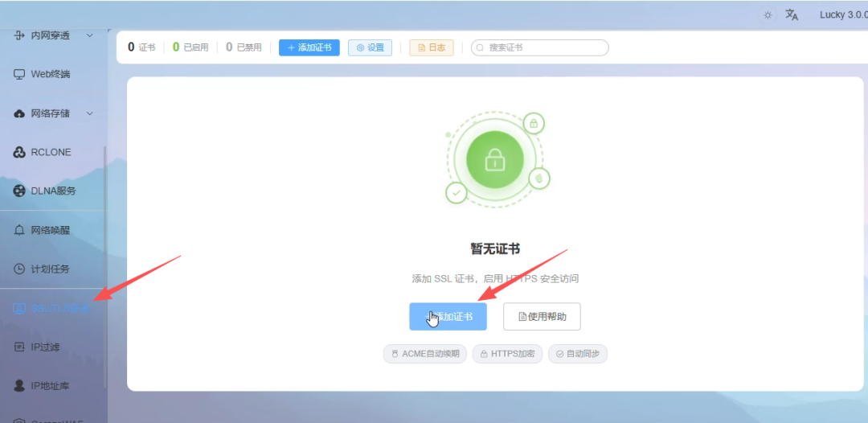The image size is (868, 423).
Task: Toggle the light/dark theme sun icon
Action: [x=768, y=15]
